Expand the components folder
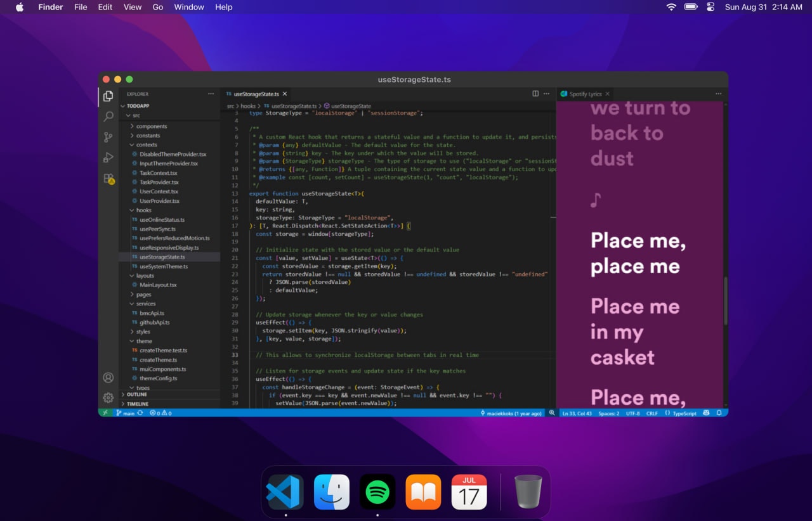Viewport: 812px width, 521px height. [169, 126]
